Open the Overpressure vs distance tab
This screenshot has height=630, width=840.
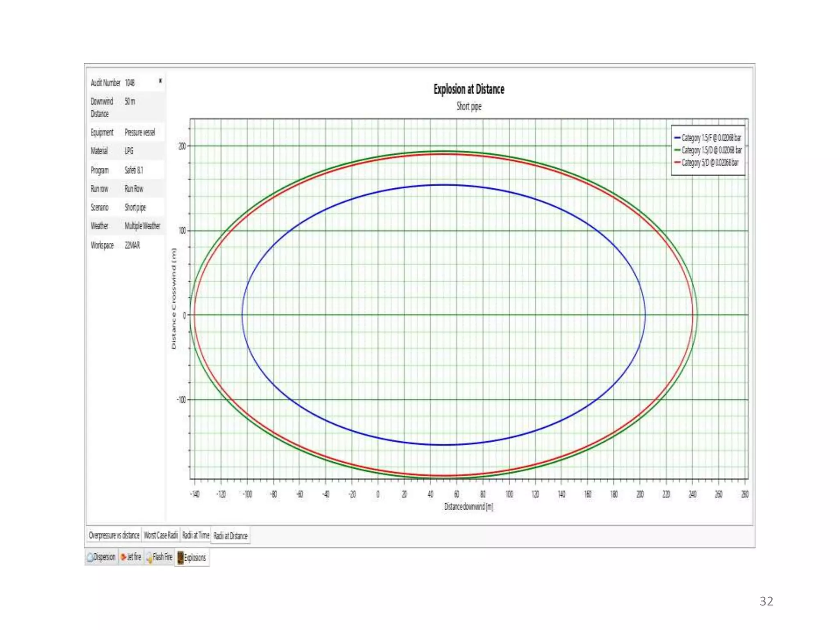click(x=114, y=535)
